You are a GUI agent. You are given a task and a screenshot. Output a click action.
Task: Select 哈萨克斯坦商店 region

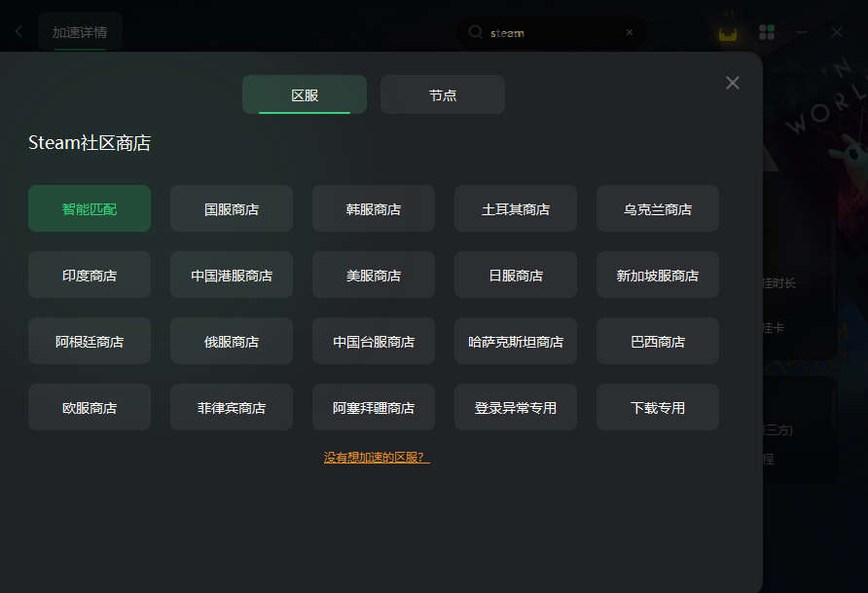point(516,341)
